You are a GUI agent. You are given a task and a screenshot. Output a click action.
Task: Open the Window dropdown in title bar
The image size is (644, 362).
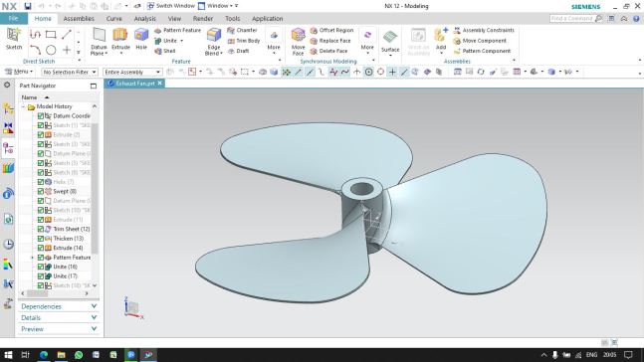click(x=218, y=6)
